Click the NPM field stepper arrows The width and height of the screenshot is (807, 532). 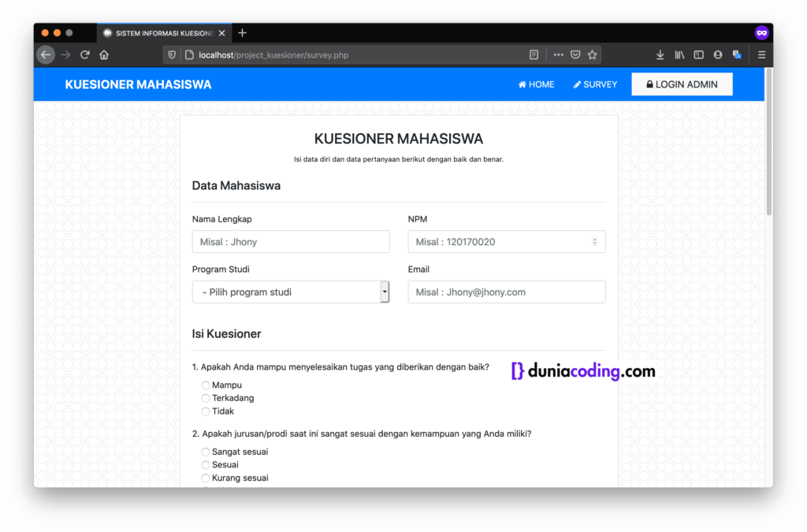594,241
